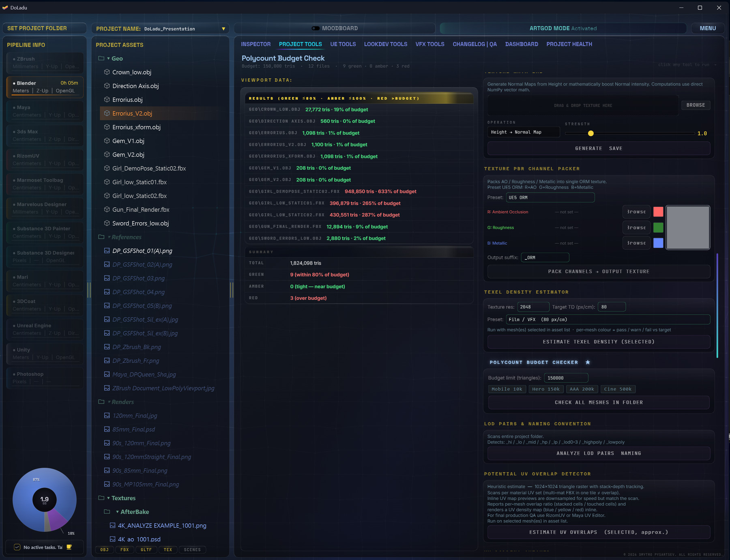
Task: Click the mesh icon next to Errorius_V2.obj
Action: 107,113
